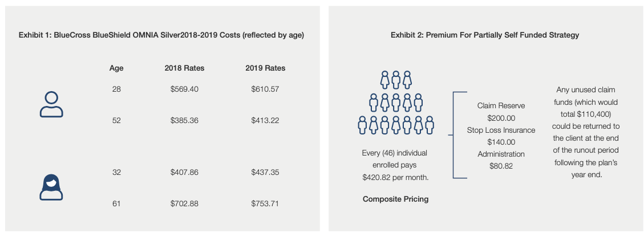Click the male person outline icon
Viewport: 644px width, 237px height.
[51, 105]
